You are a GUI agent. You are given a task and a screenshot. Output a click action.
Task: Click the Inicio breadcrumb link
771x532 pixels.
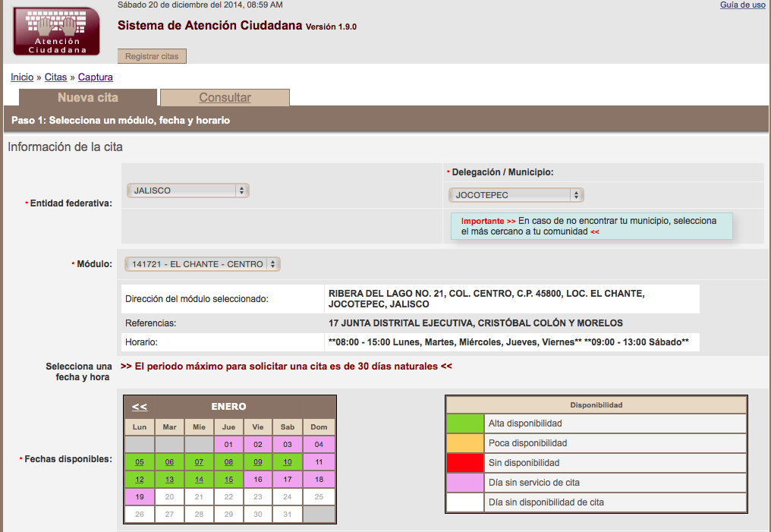tap(21, 77)
